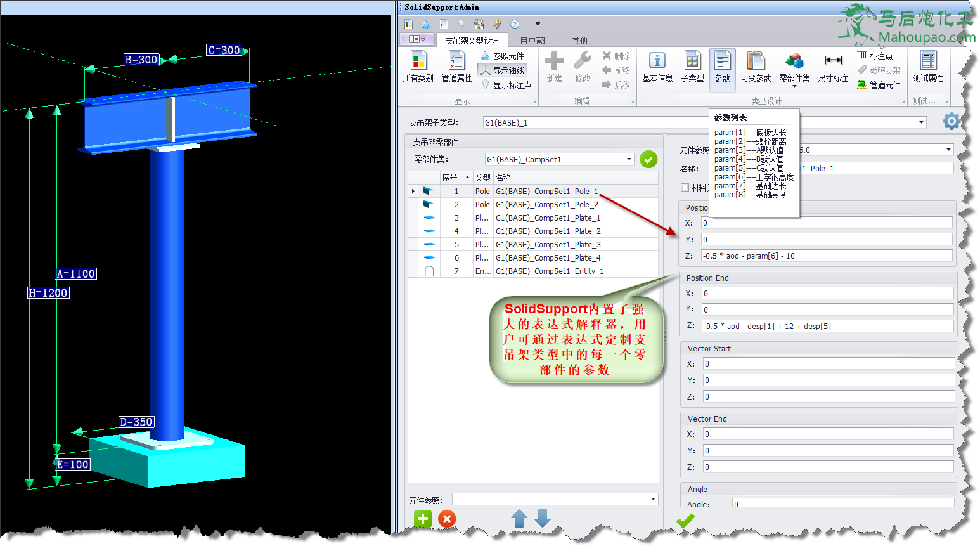Select row G1(BASE)_CompSet1_Pole_1
Screen dimensions: 980x546
coord(533,191)
